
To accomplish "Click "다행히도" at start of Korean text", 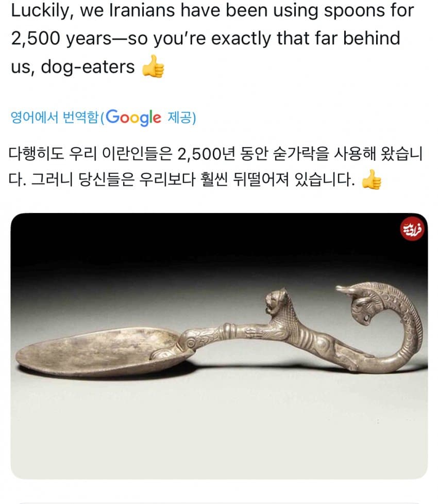I will click(x=36, y=154).
